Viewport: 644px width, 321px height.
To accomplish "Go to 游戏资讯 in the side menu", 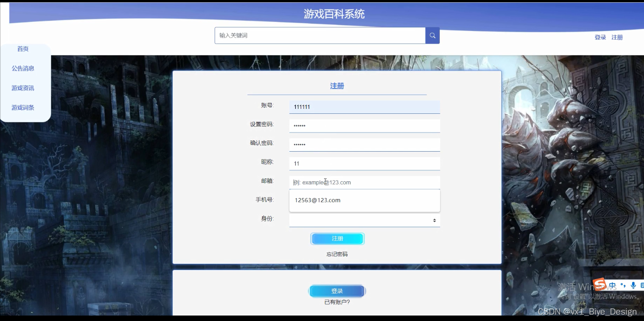I will tap(23, 88).
